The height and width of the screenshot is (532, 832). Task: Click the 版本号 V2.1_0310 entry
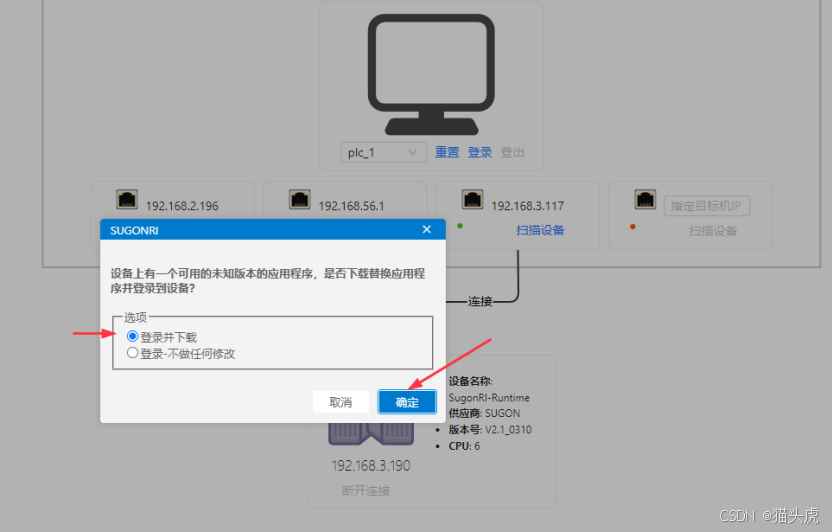490,430
